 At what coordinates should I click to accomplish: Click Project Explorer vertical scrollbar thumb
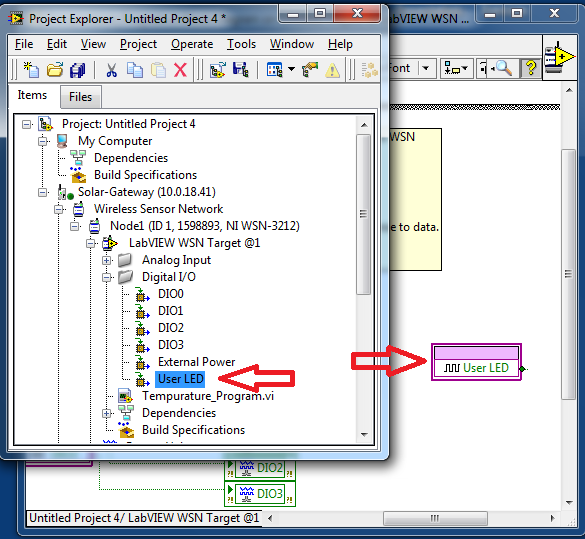pos(363,214)
